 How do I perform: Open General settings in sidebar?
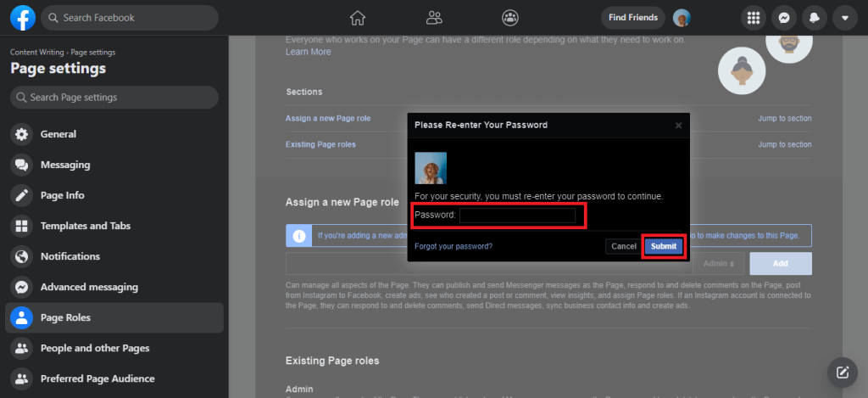pos(114,134)
